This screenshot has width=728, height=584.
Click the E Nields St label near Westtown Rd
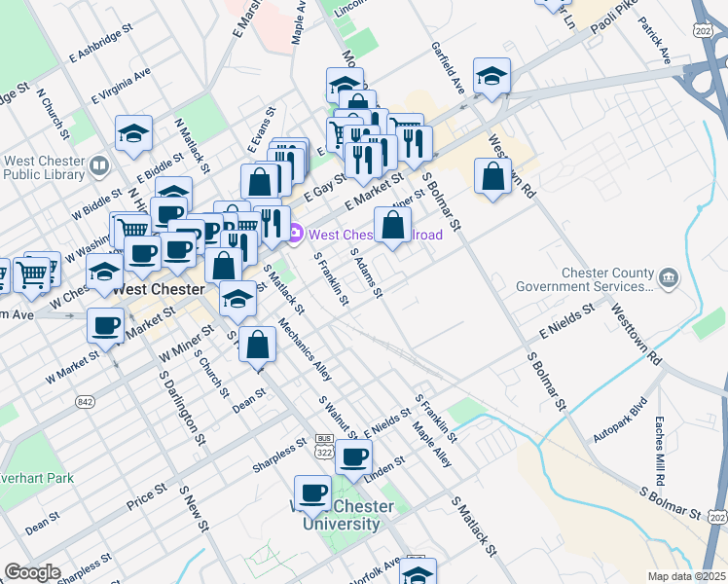click(x=566, y=321)
